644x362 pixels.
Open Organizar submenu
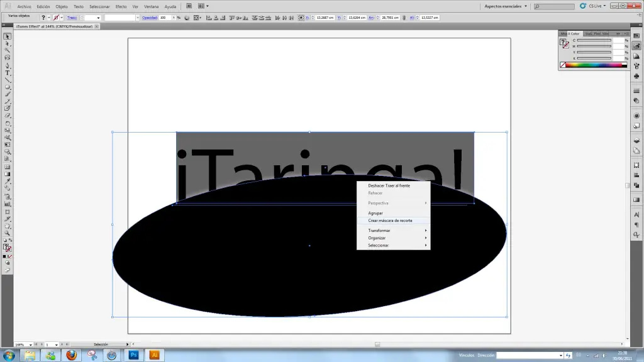click(393, 238)
